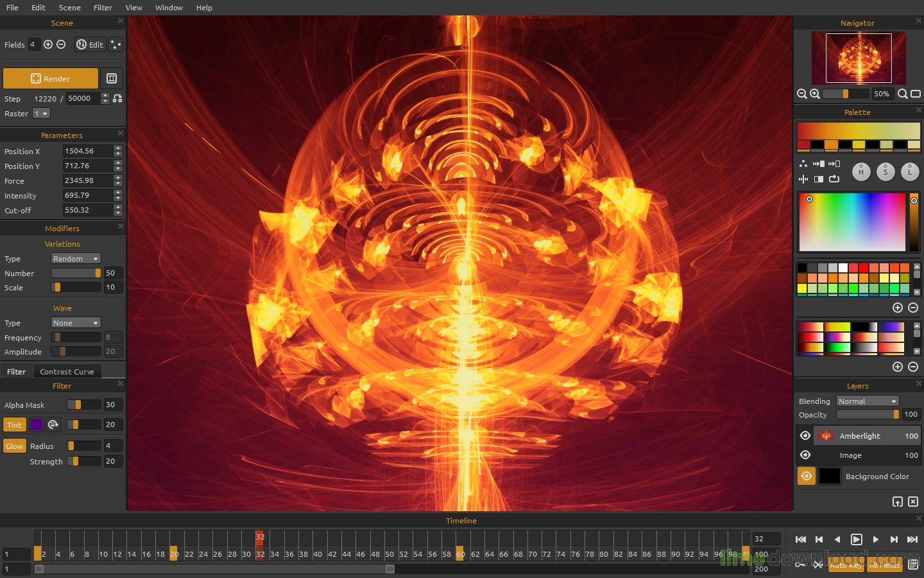Open the Filter menu in menu bar
This screenshot has width=924, height=578.
(103, 8)
